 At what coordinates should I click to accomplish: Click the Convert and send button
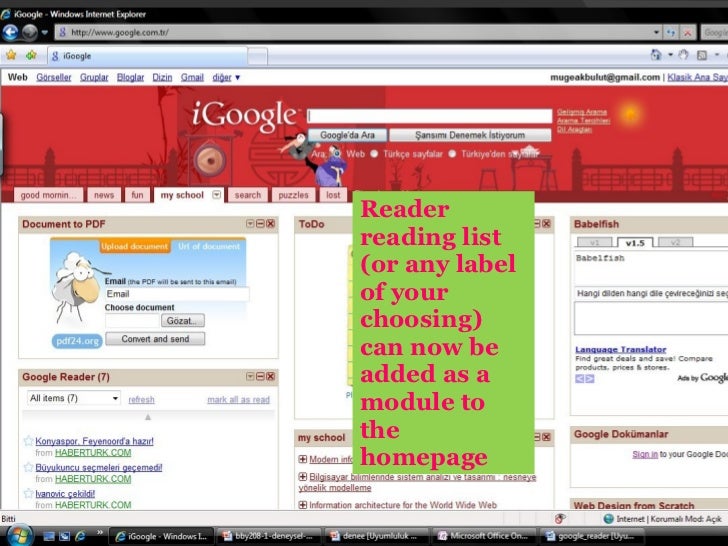click(x=155, y=339)
